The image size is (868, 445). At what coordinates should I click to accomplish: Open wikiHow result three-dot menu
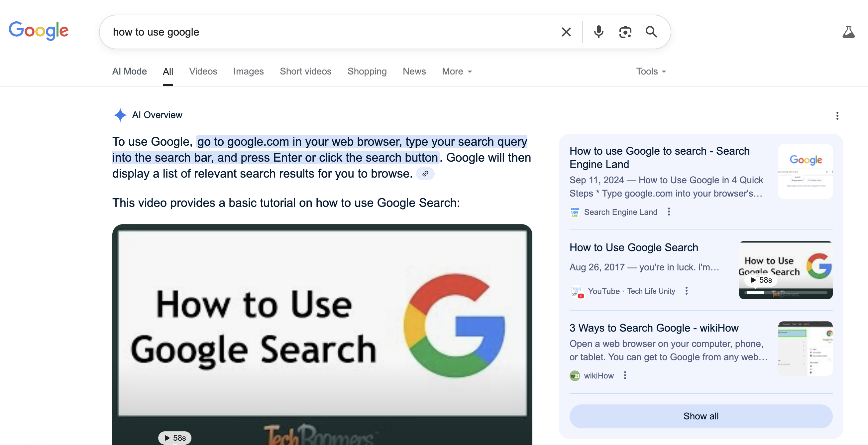[625, 375]
